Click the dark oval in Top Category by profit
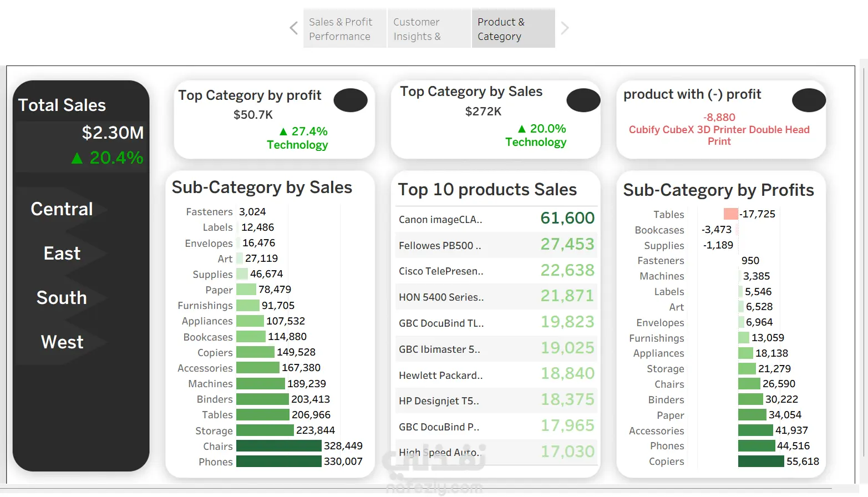This screenshot has height=497, width=868. coord(351,100)
